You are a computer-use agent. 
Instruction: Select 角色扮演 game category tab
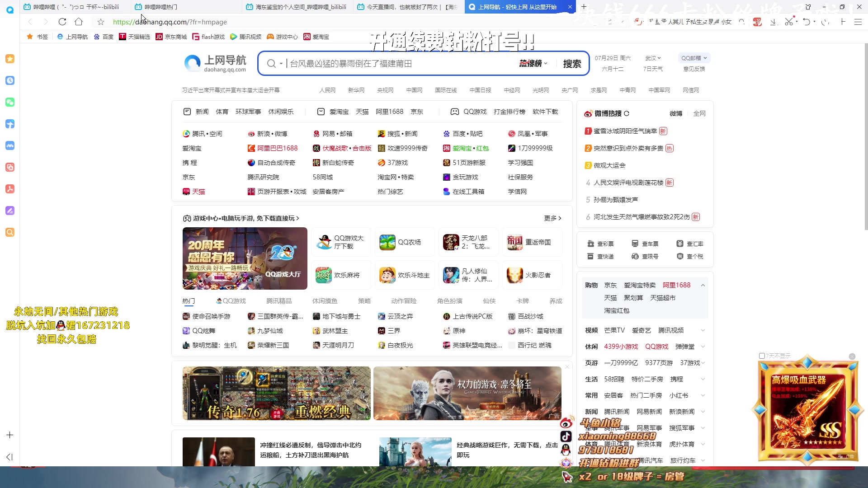tap(450, 301)
